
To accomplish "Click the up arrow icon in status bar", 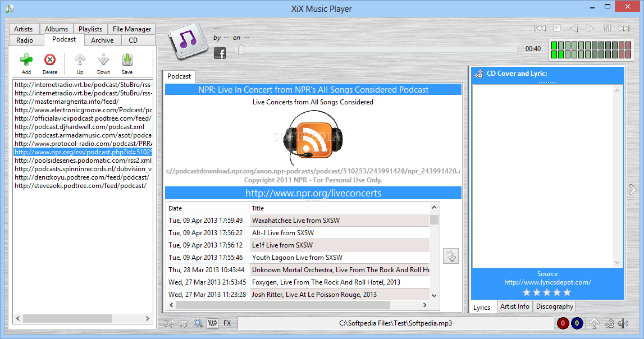I will (594, 323).
